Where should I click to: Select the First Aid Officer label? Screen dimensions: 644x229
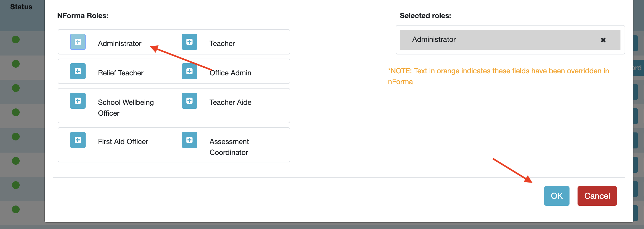coord(123,141)
